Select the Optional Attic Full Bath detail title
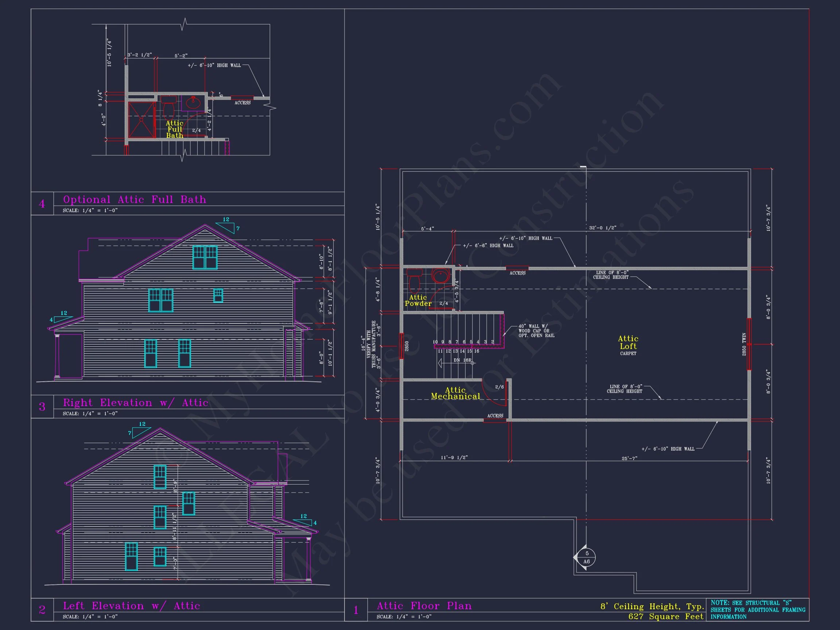 [x=134, y=200]
